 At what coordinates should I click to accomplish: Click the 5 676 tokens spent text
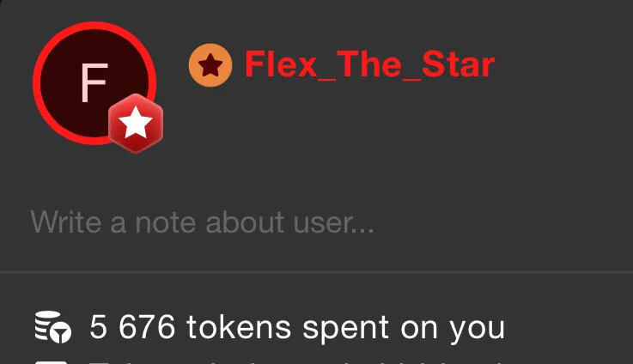297,328
